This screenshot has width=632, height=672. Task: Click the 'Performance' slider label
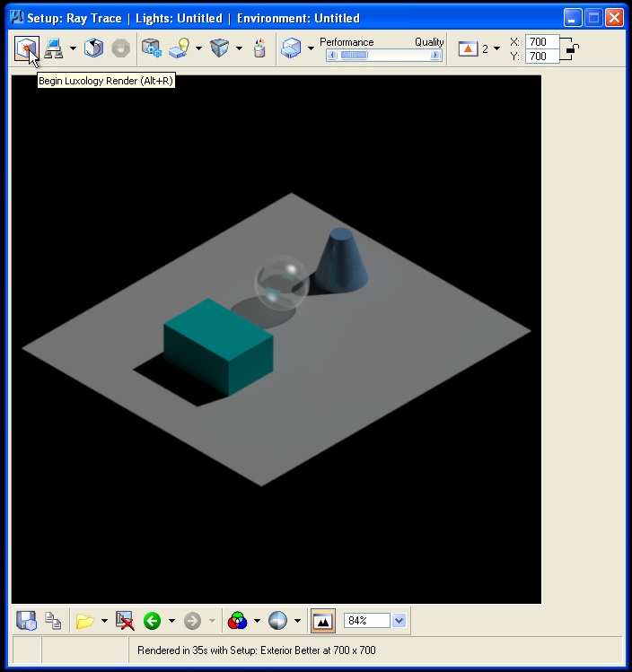click(x=347, y=42)
